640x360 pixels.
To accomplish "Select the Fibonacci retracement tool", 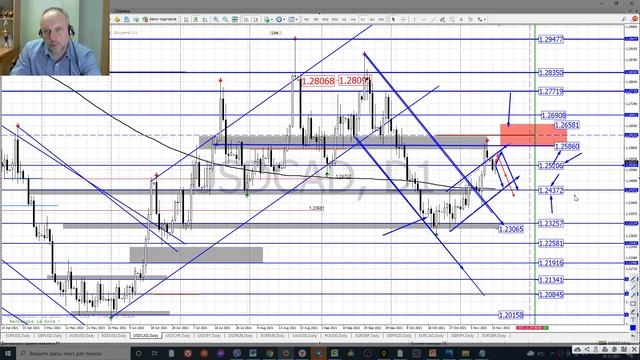I will tap(452, 19).
